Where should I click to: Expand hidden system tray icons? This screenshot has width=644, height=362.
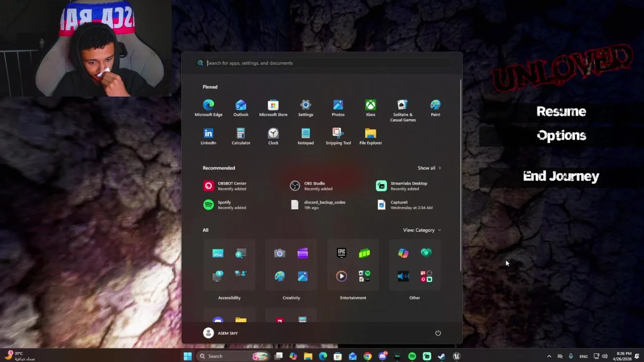point(549,356)
